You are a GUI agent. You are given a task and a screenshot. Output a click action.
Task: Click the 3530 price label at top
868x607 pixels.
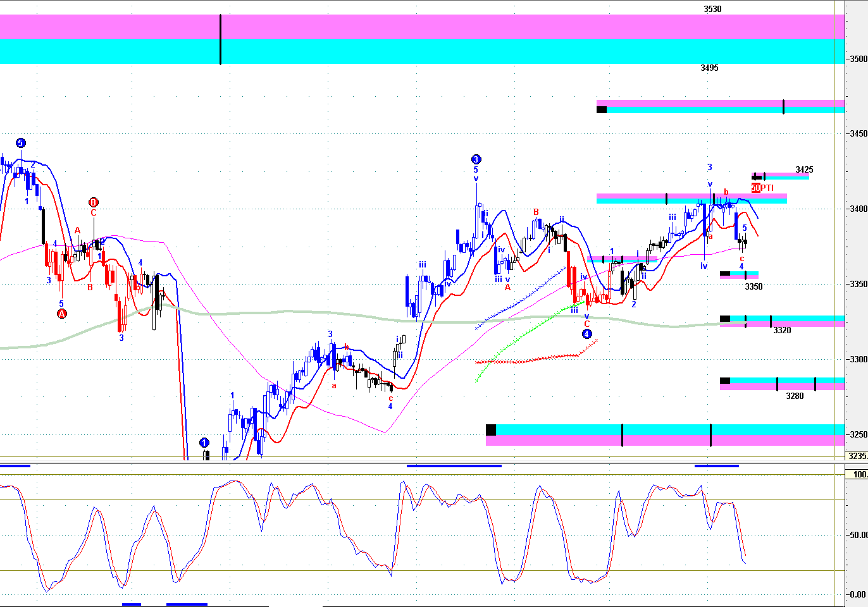[712, 9]
